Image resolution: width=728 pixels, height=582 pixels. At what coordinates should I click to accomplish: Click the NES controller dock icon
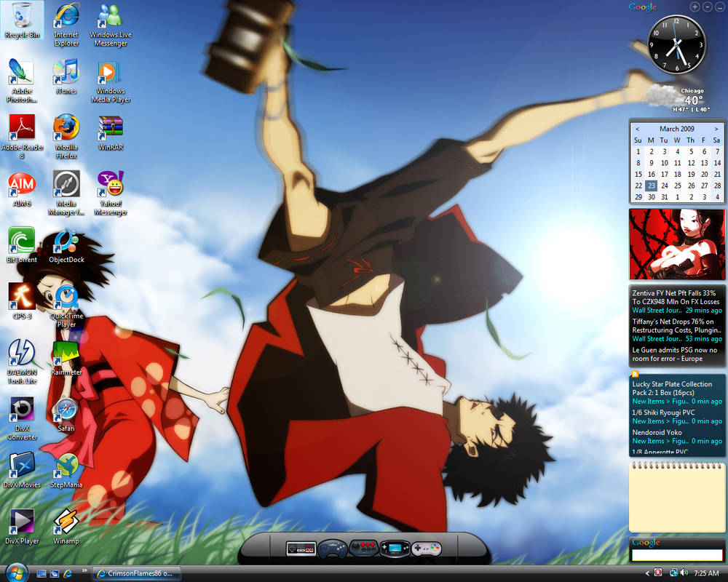301,549
